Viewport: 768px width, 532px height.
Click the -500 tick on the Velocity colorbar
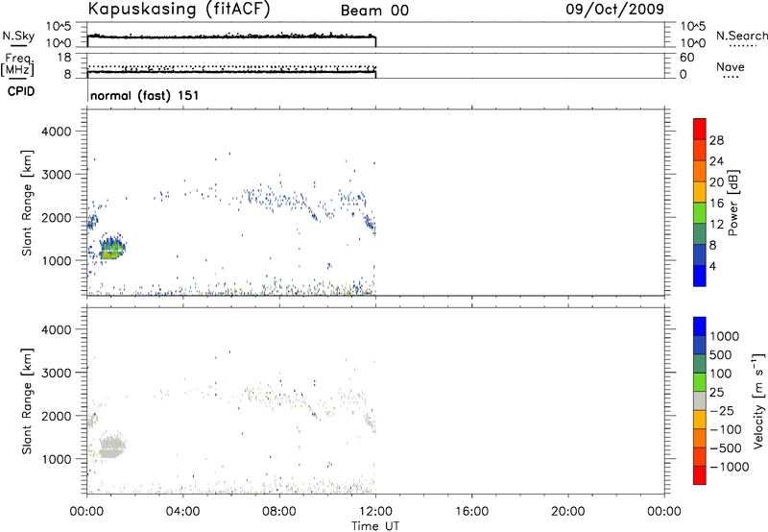(726, 448)
